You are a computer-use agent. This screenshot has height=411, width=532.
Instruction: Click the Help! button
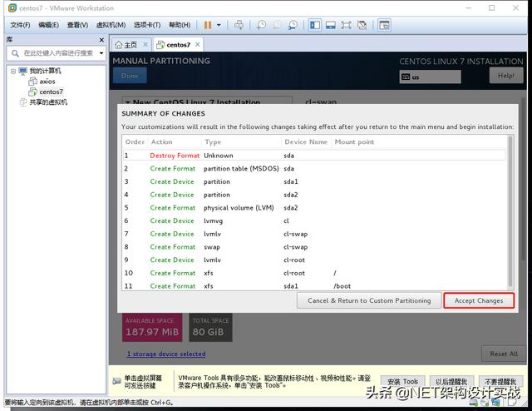(506, 76)
